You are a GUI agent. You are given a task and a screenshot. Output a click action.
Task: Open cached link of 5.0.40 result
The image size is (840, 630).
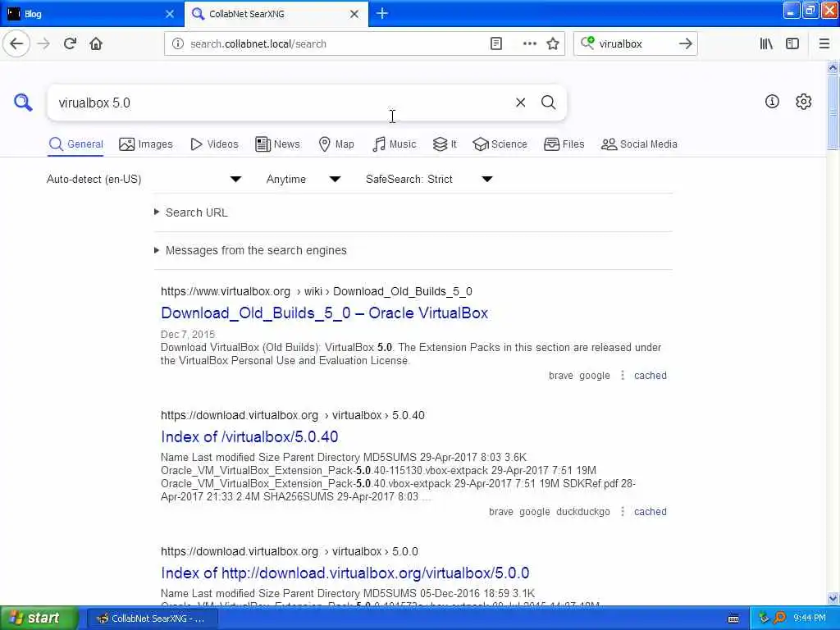[x=651, y=511]
